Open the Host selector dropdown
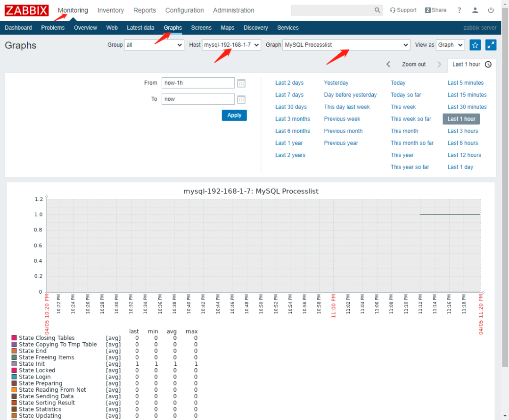Image resolution: width=509 pixels, height=420 pixels. 231,45
